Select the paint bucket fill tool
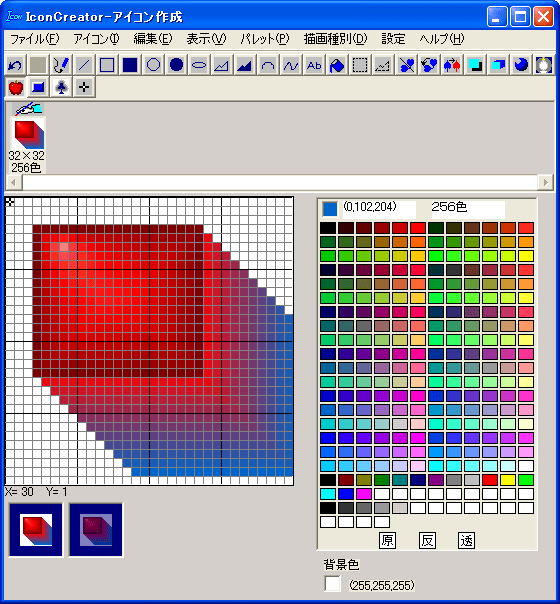This screenshot has width=560, height=604. coord(337,65)
